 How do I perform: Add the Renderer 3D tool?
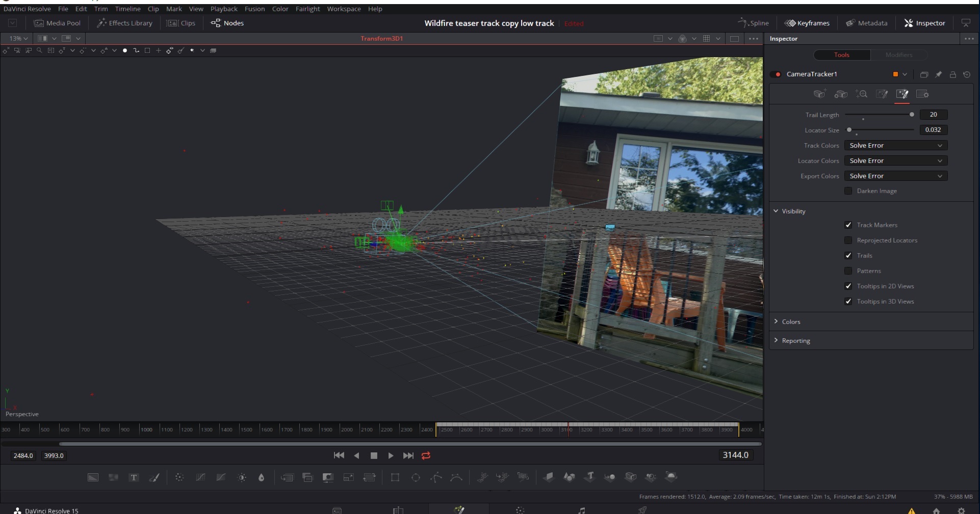671,477
